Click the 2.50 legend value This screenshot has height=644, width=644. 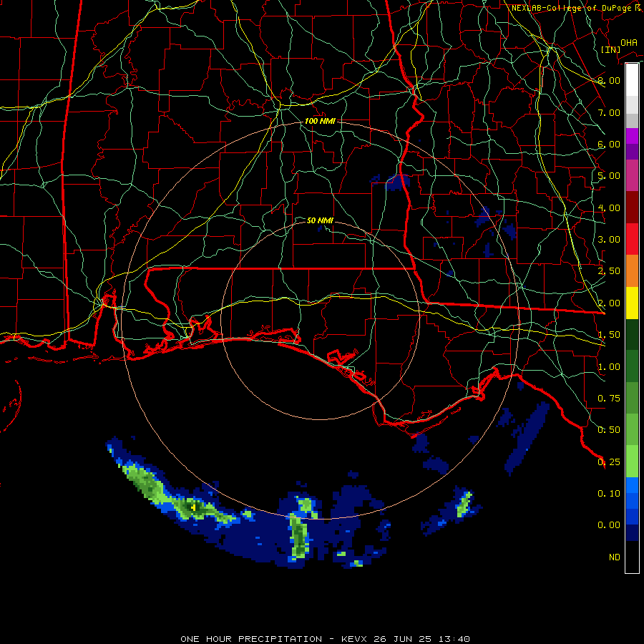(609, 271)
